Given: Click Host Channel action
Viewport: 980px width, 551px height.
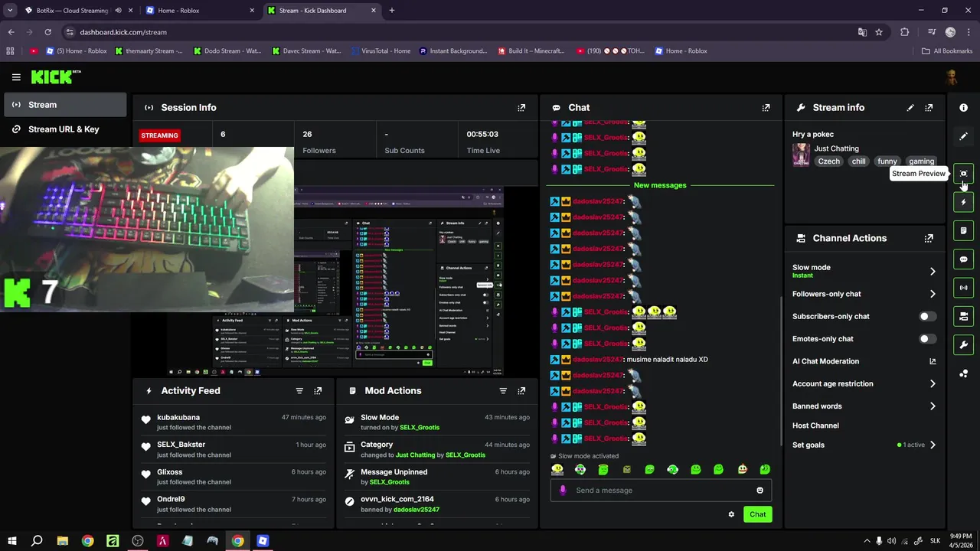Looking at the screenshot, I should (815, 425).
